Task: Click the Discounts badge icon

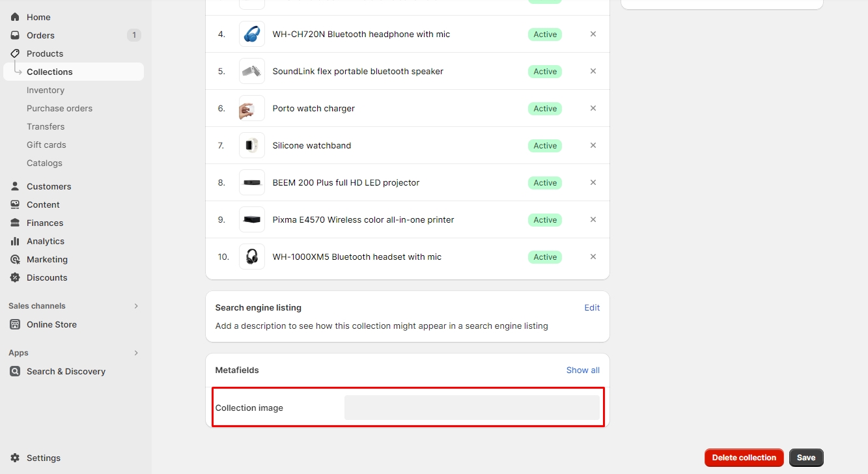Action: coord(15,277)
